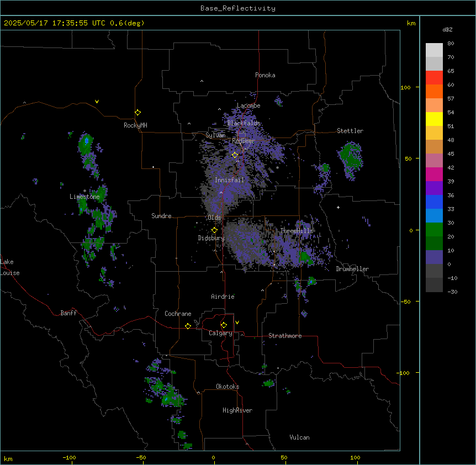Screen dimensions: 476x465
Task: Pick the bright yellow 54-51 dBZ legend swatch
Action: [434, 119]
